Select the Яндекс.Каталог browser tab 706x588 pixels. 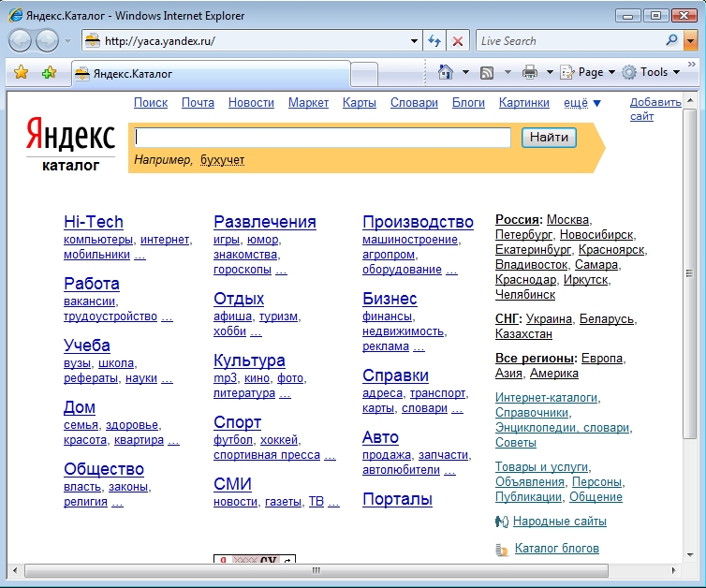(x=211, y=74)
